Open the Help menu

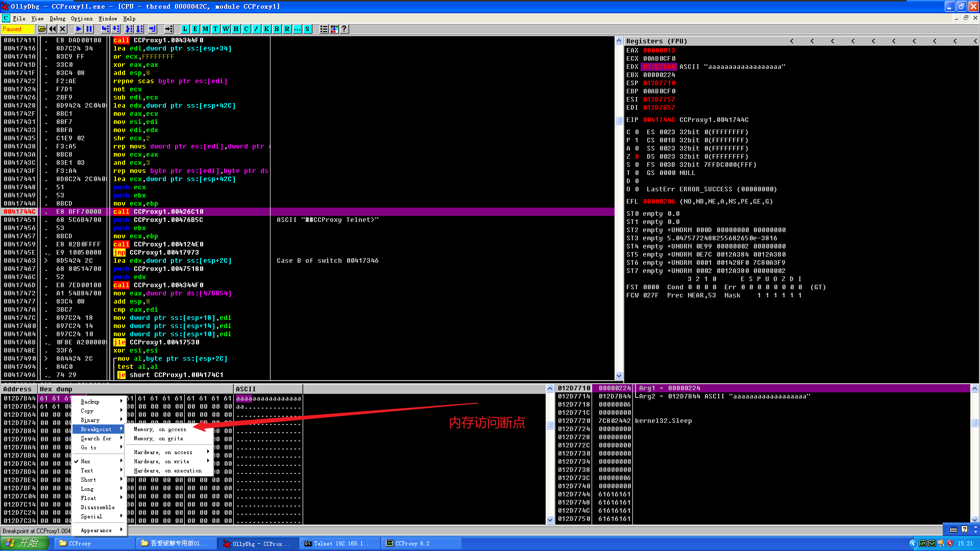point(129,18)
